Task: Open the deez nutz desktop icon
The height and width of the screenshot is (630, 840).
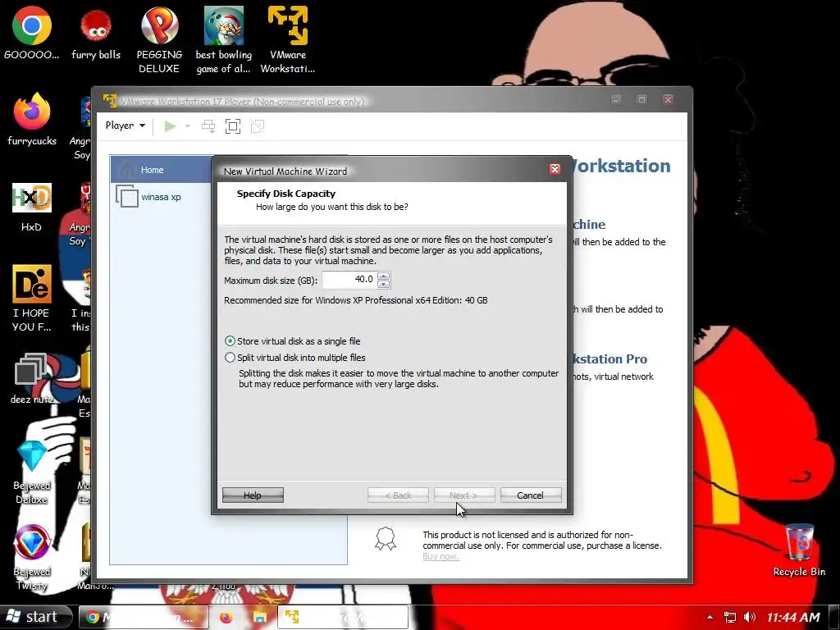Action: tap(32, 378)
